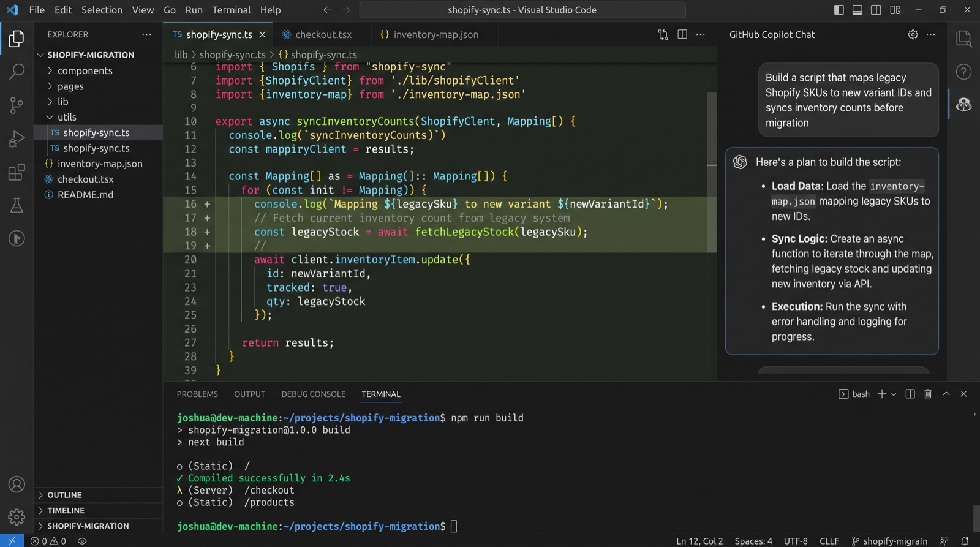
Task: Open the Source Control view
Action: 17,105
